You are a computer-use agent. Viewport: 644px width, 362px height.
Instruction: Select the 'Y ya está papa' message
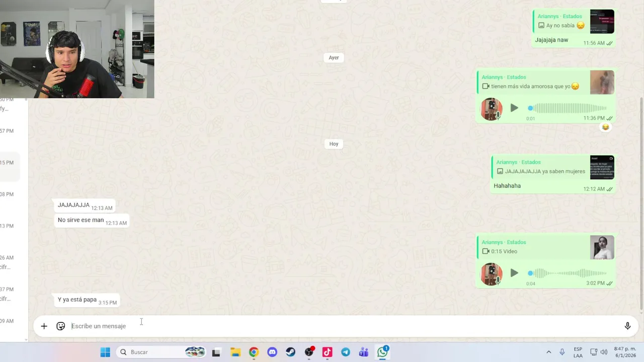point(77,300)
